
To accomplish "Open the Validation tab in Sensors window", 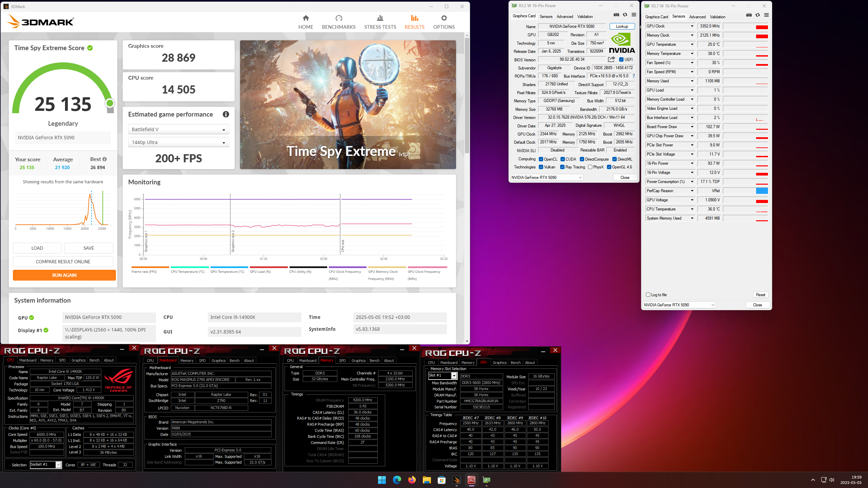I will point(717,17).
